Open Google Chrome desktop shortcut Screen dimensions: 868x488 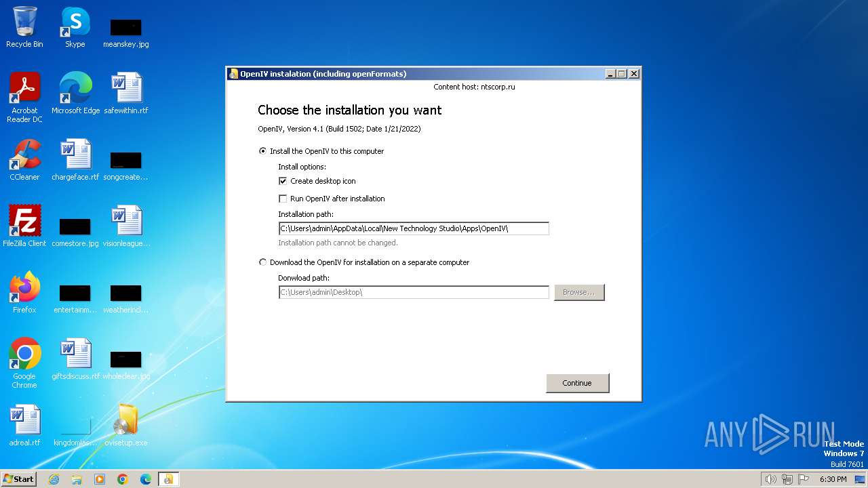(24, 363)
